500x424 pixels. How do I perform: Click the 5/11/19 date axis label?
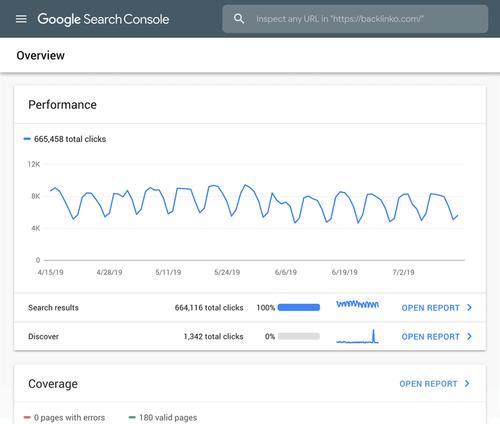pyautogui.click(x=168, y=272)
